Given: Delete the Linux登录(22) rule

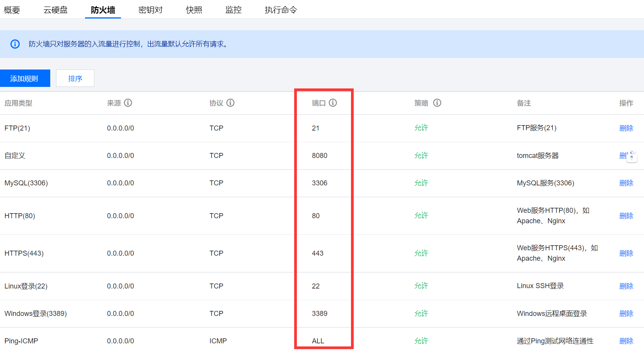Looking at the screenshot, I should pos(626,286).
